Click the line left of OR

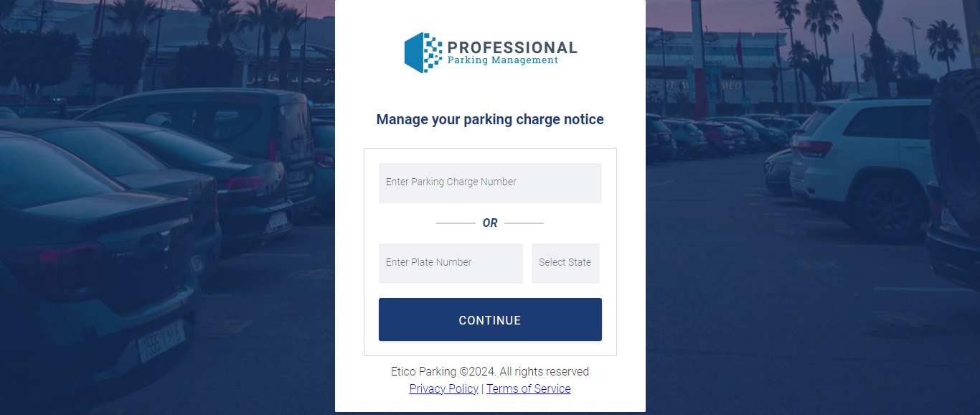click(x=456, y=223)
